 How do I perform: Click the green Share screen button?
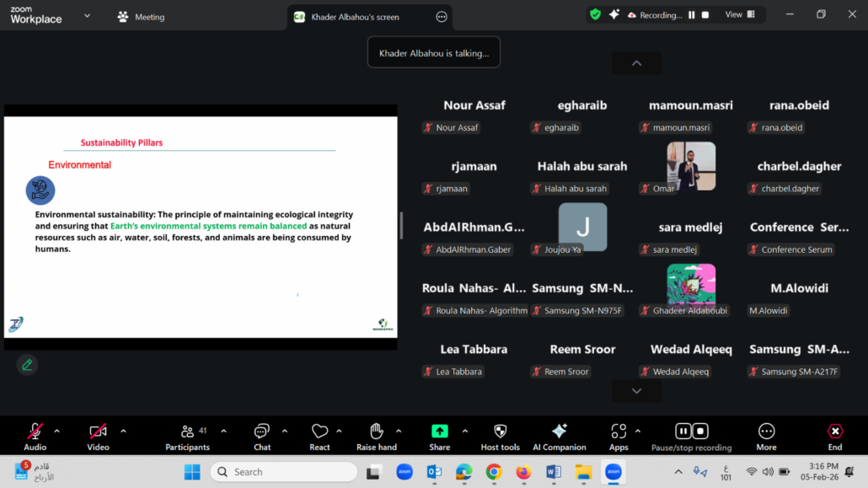pos(439,432)
